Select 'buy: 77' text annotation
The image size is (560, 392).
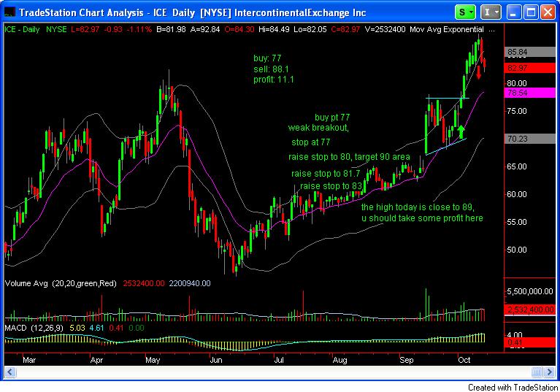tap(267, 58)
